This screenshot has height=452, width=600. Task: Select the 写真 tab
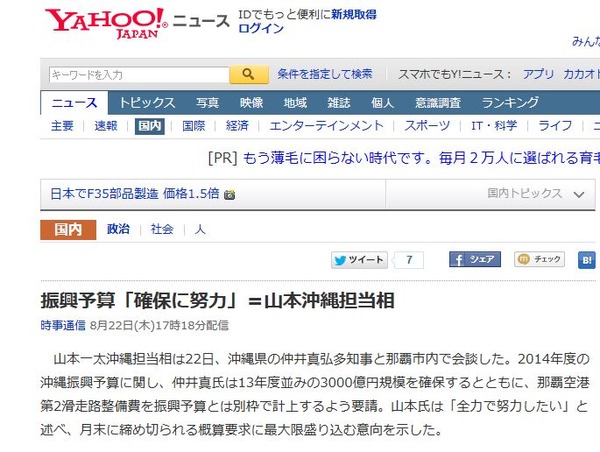click(207, 103)
